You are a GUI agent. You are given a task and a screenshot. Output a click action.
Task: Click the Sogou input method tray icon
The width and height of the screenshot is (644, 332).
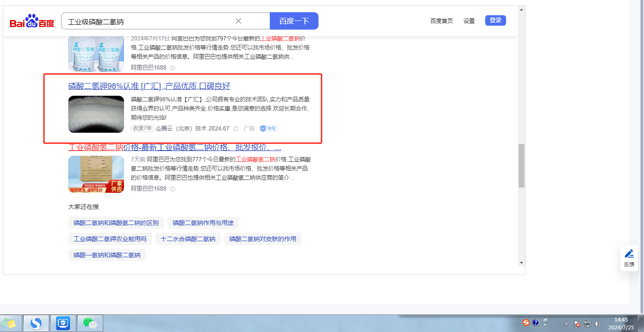(526, 322)
